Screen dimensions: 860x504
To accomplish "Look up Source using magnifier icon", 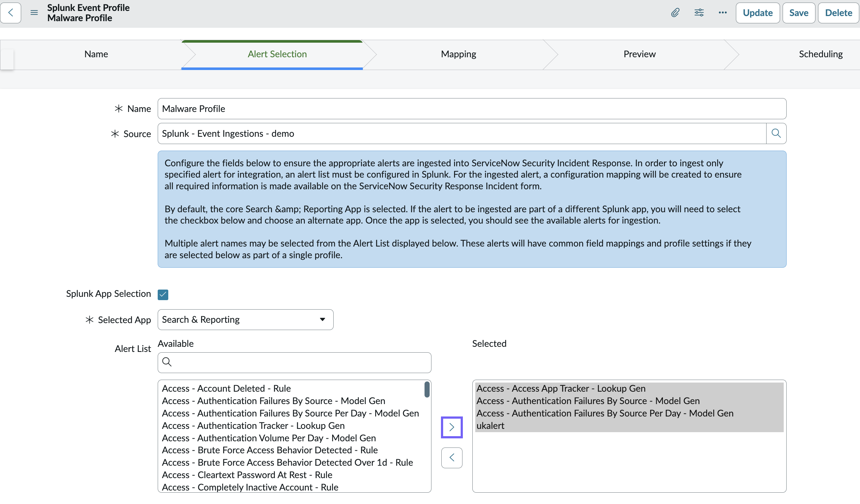I will [776, 133].
